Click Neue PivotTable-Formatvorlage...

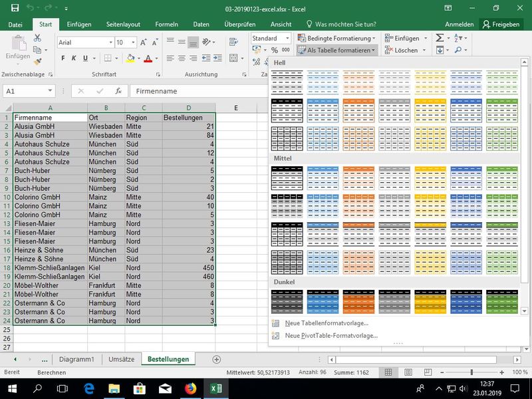(331, 336)
